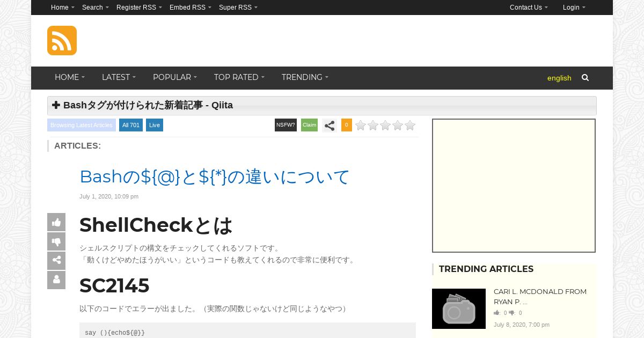Open the Bashタグ Qiita feed title
Screen dimensions: 644x338
[148, 105]
